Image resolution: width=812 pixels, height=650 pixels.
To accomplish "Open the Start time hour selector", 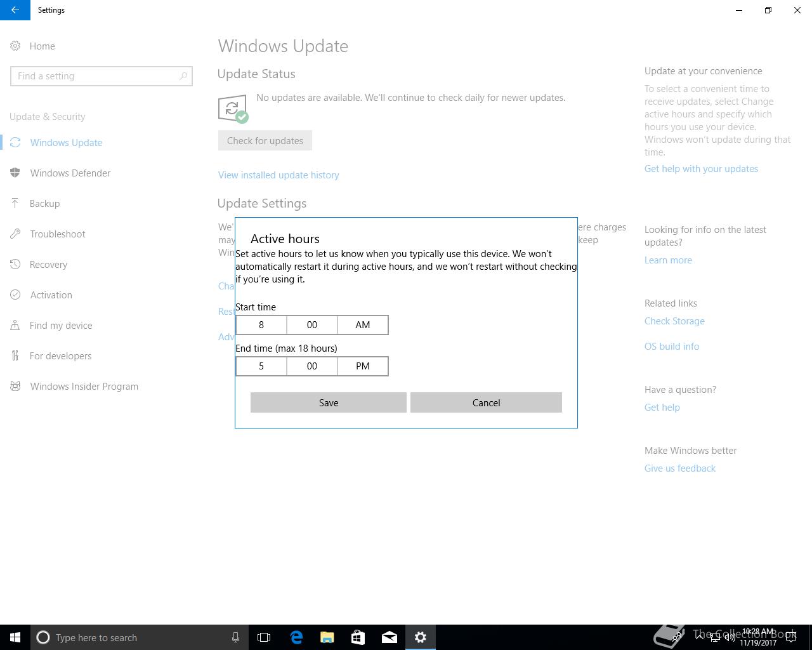I will point(261,325).
